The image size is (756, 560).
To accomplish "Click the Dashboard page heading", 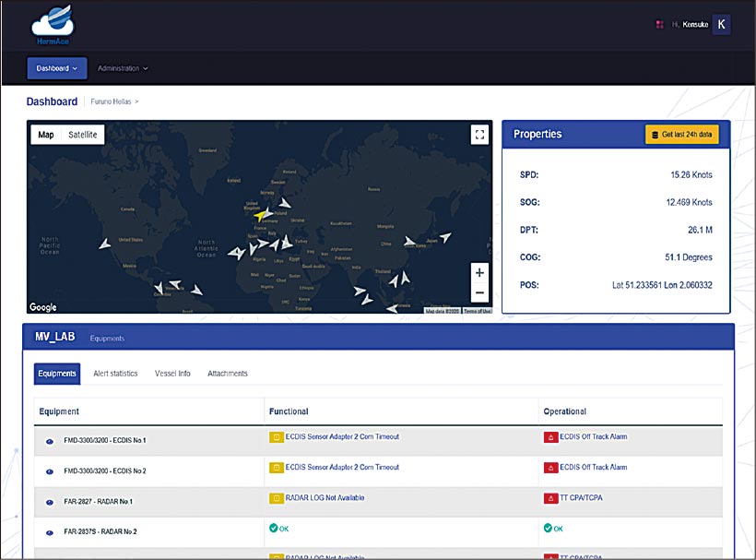I will click(x=52, y=101).
